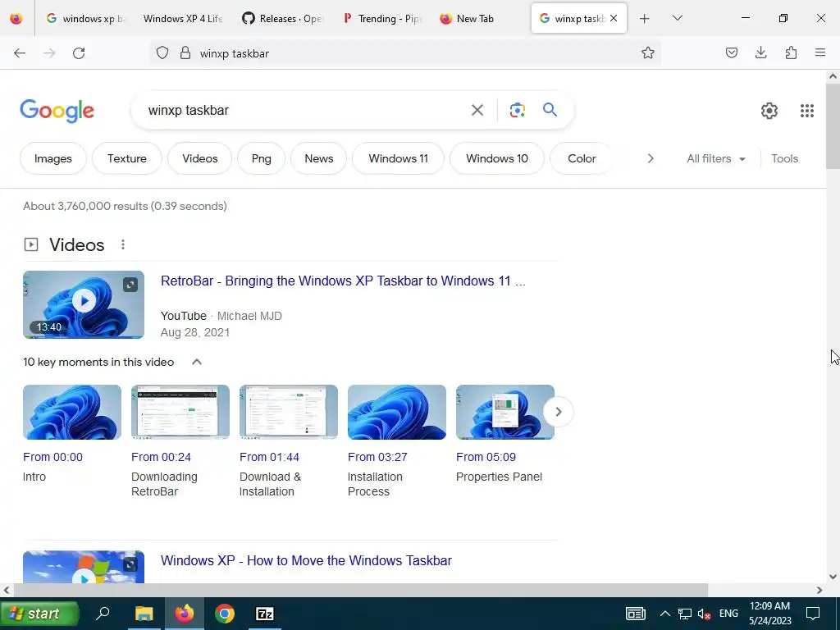840x630 pixels.
Task: Open File Explorer from taskbar
Action: [144, 614]
